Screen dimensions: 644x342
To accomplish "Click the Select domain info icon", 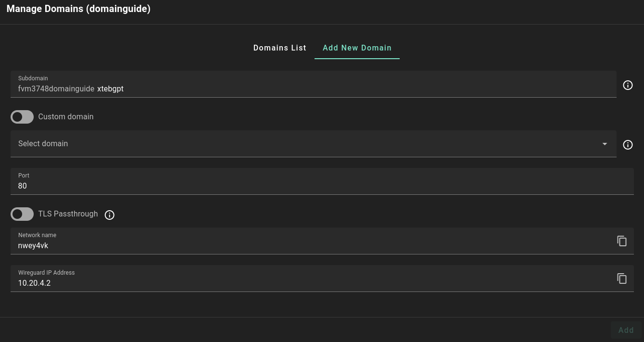I will click(x=628, y=145).
